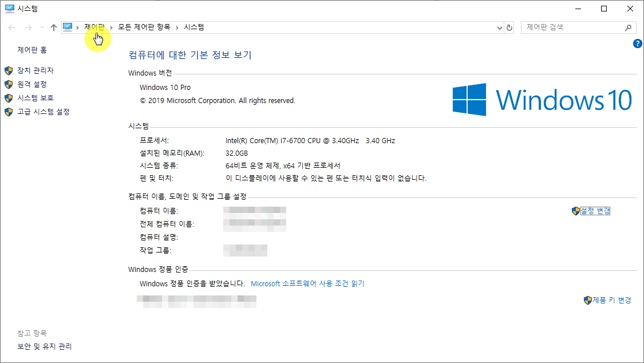
Task: Click 제품 키 변경 link
Action: tap(612, 300)
